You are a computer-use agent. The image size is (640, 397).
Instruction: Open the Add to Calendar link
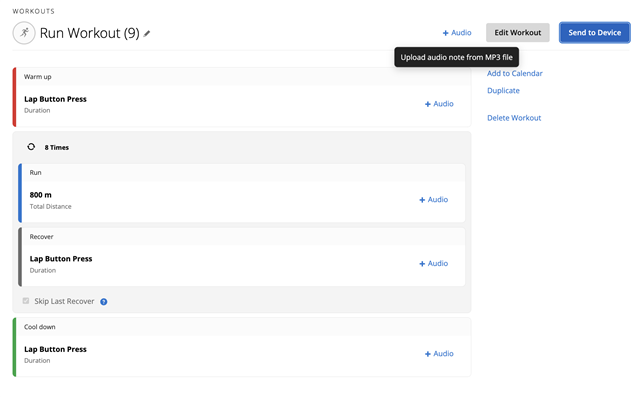tap(515, 73)
